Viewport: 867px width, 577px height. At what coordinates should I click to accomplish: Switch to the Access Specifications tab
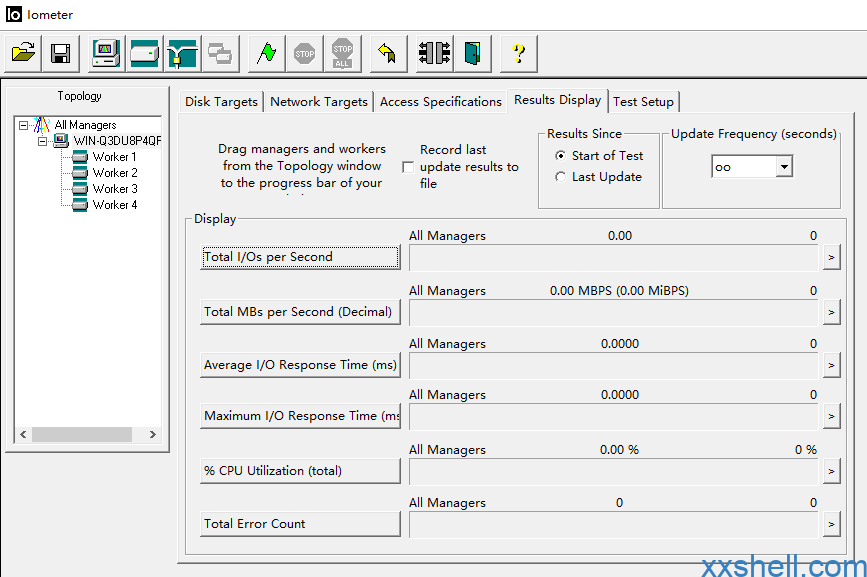tap(440, 102)
